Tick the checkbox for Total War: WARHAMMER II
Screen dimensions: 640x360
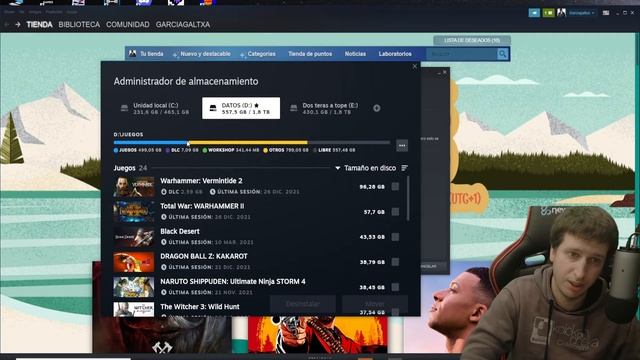coord(395,212)
